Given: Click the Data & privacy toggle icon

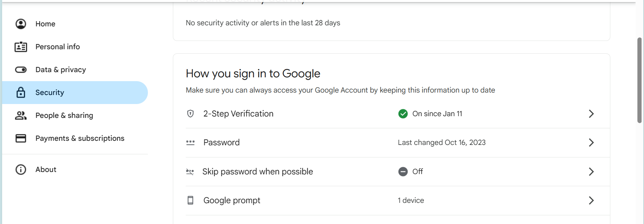Looking at the screenshot, I should pos(21,70).
